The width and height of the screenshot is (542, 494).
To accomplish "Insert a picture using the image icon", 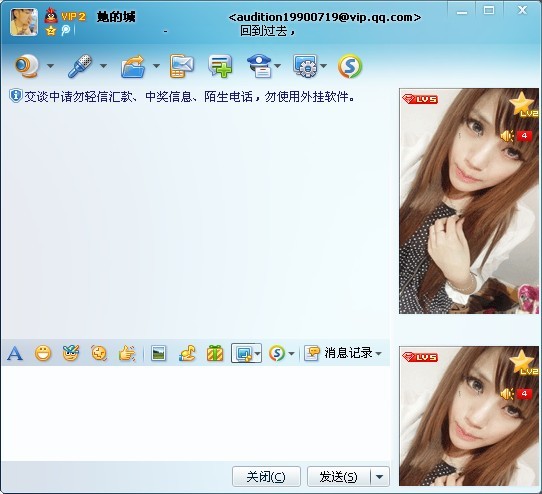I will pos(159,353).
